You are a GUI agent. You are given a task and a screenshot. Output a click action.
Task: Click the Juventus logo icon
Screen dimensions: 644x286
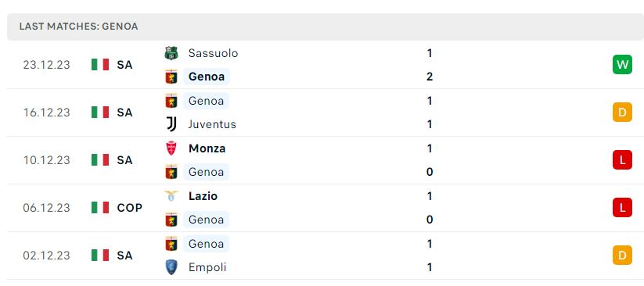pos(171,124)
